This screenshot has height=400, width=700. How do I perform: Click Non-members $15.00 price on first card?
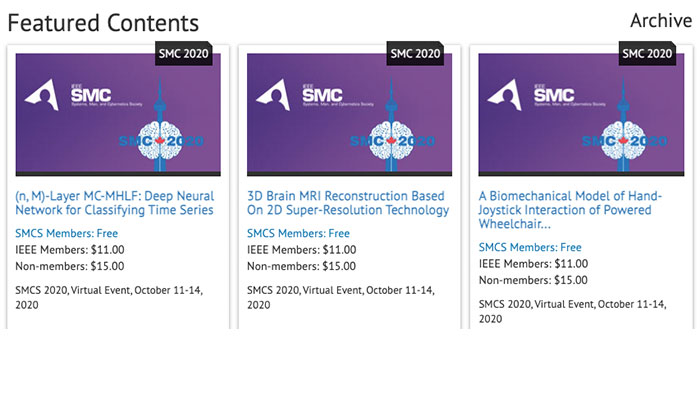70,267
